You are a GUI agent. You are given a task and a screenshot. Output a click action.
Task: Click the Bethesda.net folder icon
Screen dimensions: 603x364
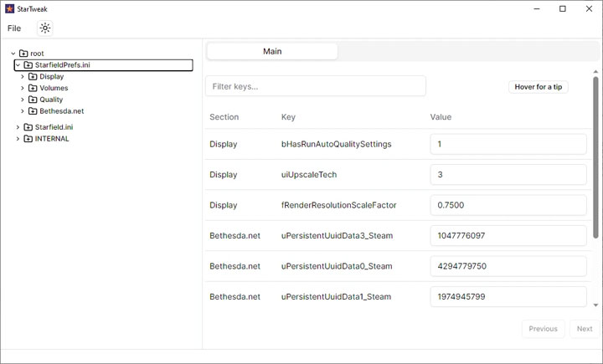33,111
